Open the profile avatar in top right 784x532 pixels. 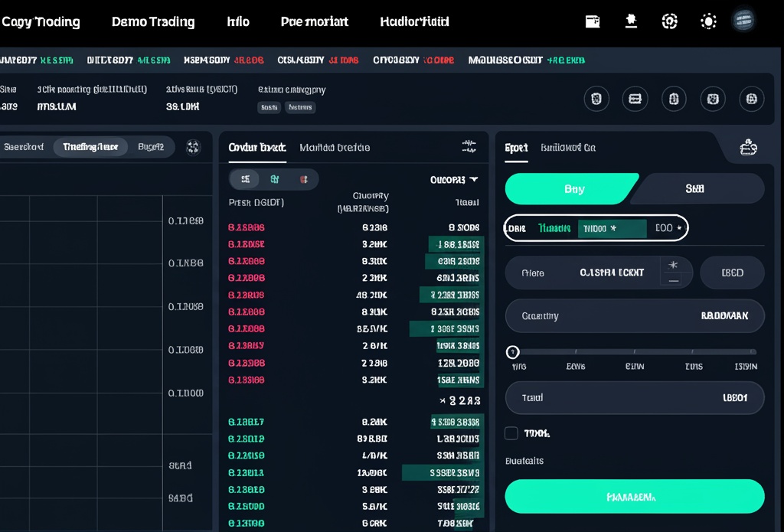pos(743,21)
